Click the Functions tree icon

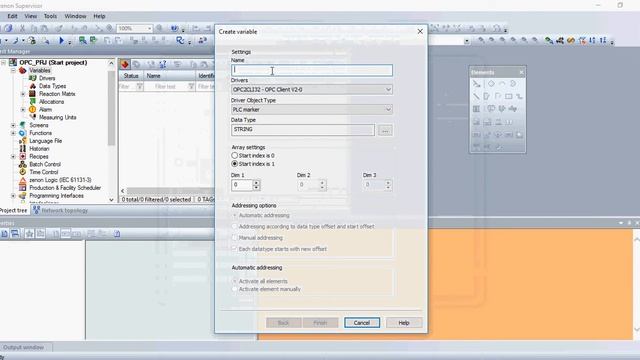tap(23, 133)
